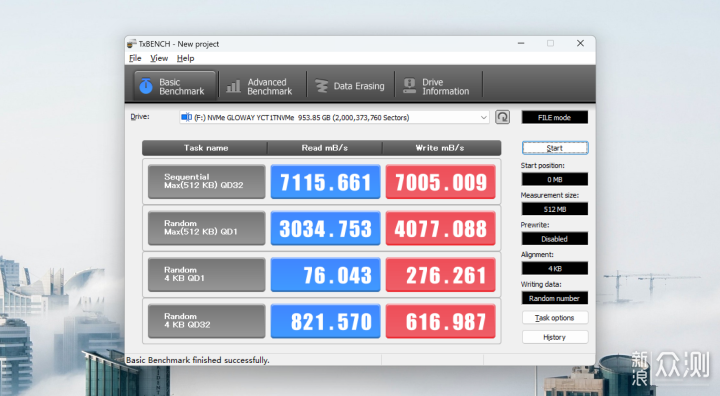Change the Alignment 4 KB setting

[555, 268]
